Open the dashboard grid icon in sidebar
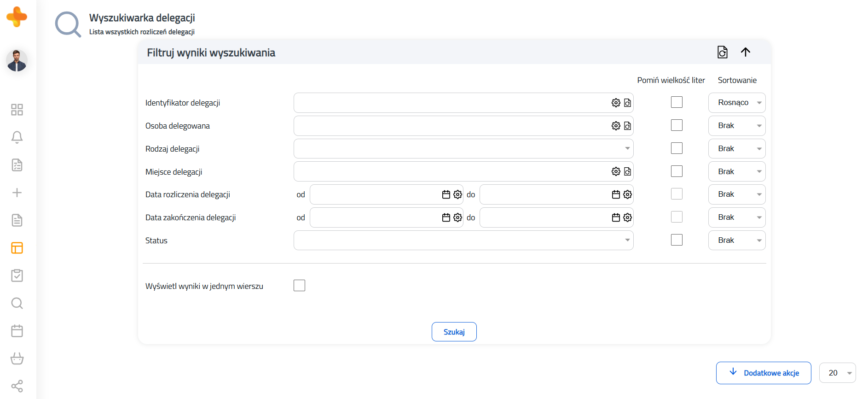Viewport: 868px width, 399px height. [x=17, y=110]
